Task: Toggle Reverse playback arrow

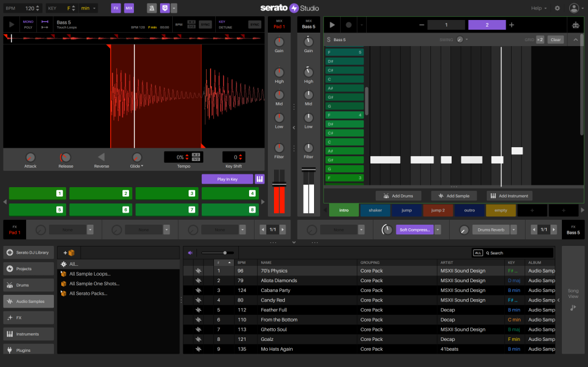Action: pos(101,157)
